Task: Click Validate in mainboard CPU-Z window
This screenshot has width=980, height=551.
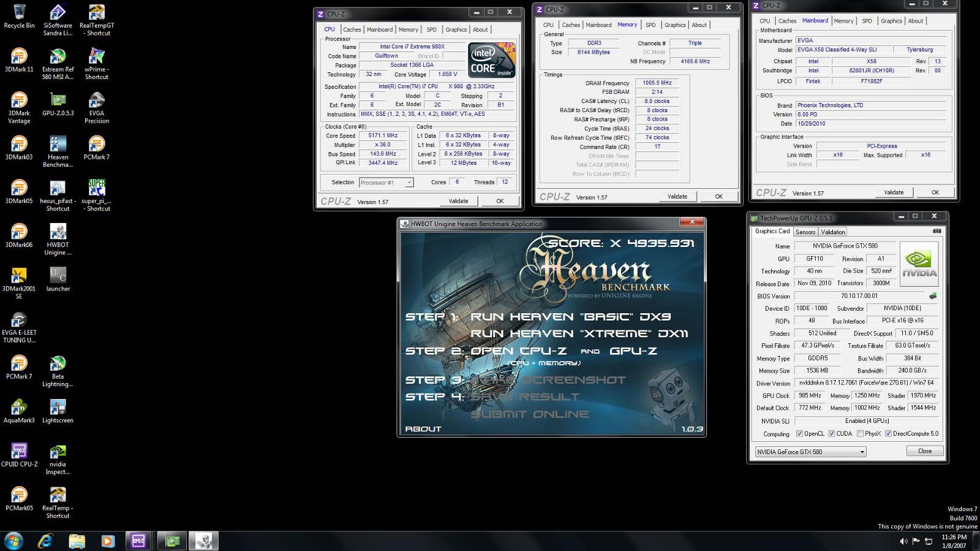Action: [x=894, y=192]
